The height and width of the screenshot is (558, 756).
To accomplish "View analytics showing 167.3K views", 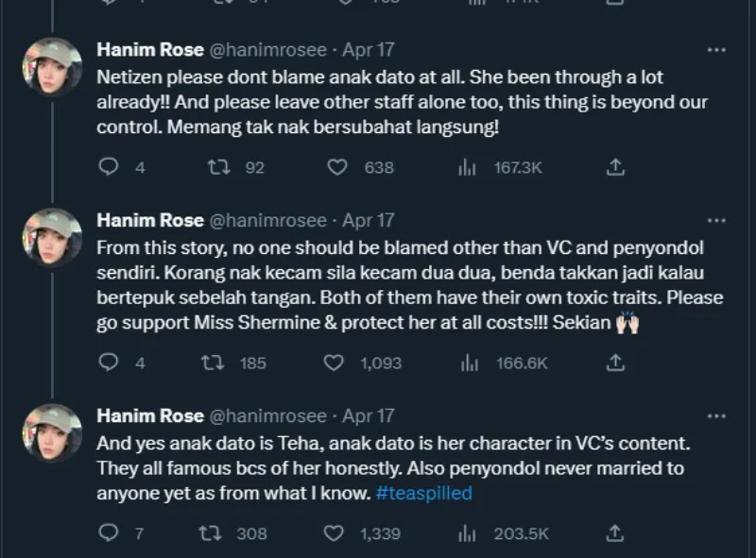I will click(x=466, y=167).
